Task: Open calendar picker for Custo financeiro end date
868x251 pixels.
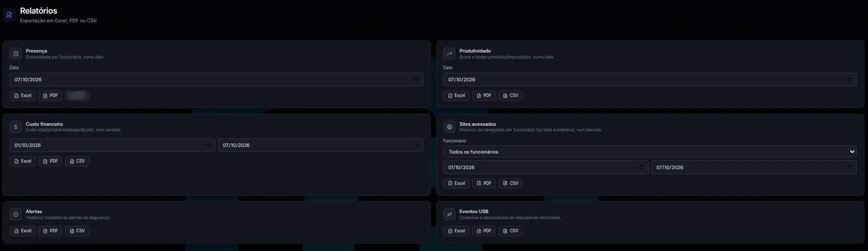Action: tap(416, 145)
